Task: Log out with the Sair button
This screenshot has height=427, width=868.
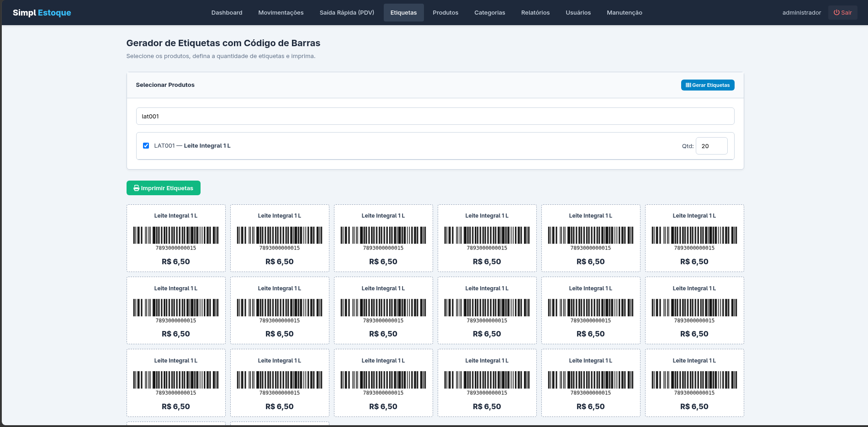Action: [x=842, y=13]
